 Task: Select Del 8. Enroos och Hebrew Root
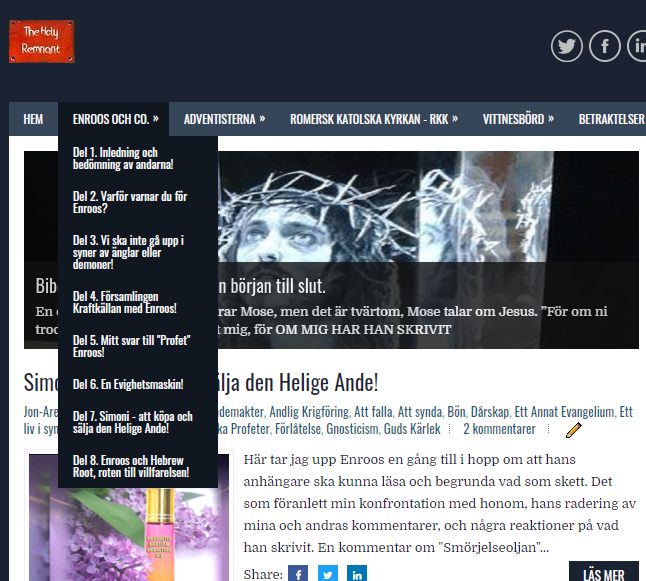pyautogui.click(x=131, y=466)
